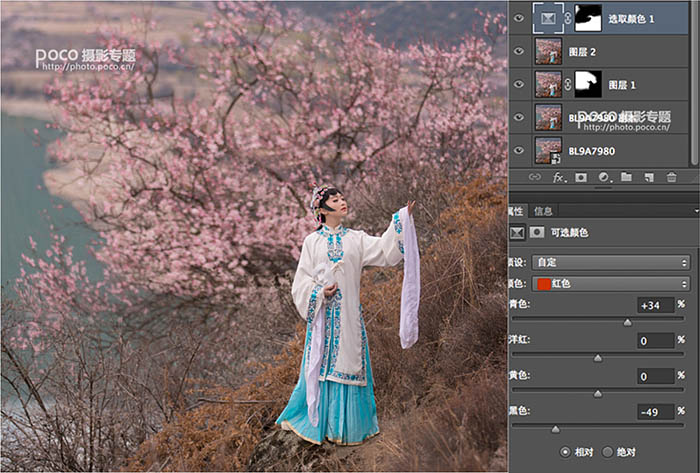Click the 黄色 yellow slider handle
The image size is (700, 473).
point(597,394)
